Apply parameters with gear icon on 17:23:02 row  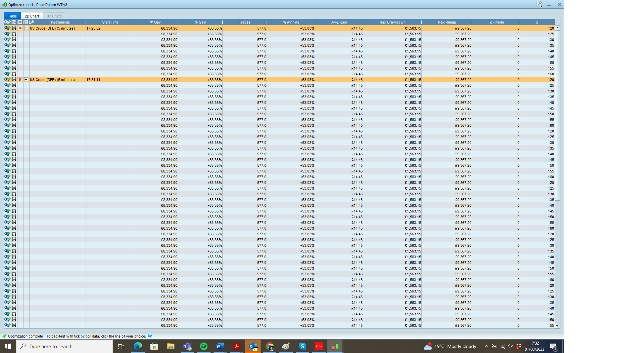click(x=7, y=28)
